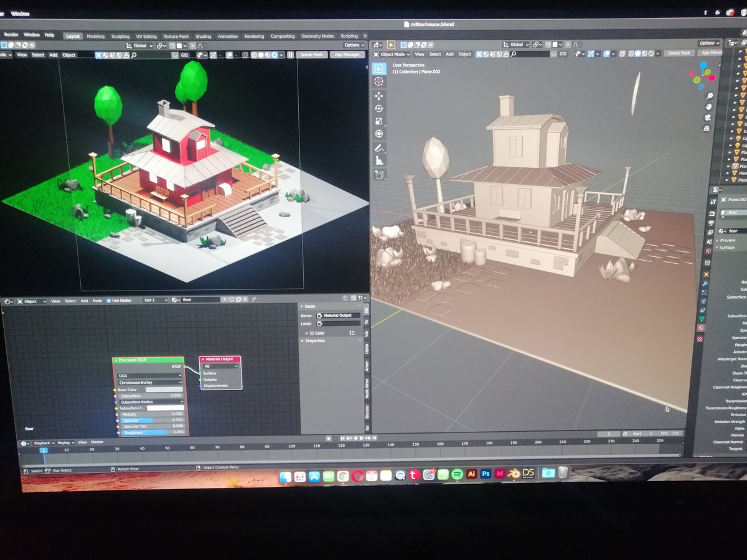
Task: Adjust the Roughness slider on Principled BSDF
Action: (x=152, y=432)
